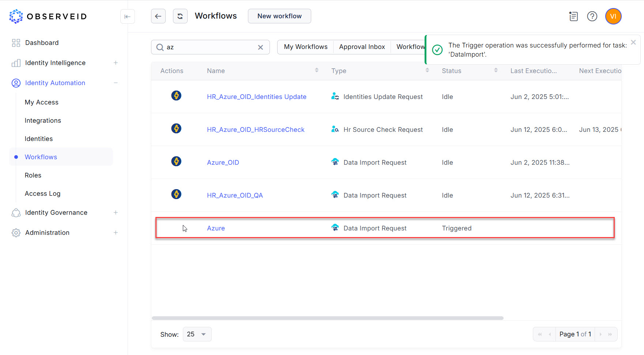Click trigger icon for HR_Azure_OID_Identities Update

(x=176, y=96)
